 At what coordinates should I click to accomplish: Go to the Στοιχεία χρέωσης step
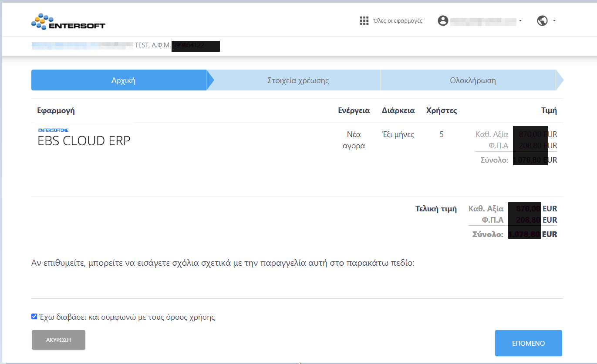click(298, 80)
